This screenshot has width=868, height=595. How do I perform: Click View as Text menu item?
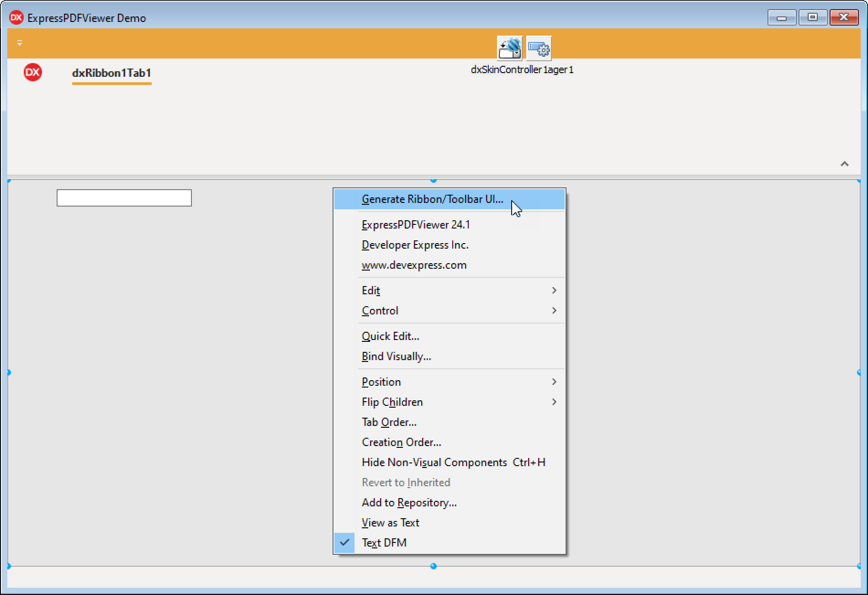[390, 523]
